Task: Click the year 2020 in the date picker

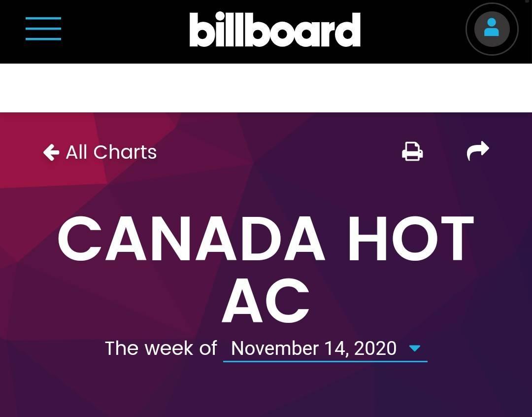Action: coord(375,348)
